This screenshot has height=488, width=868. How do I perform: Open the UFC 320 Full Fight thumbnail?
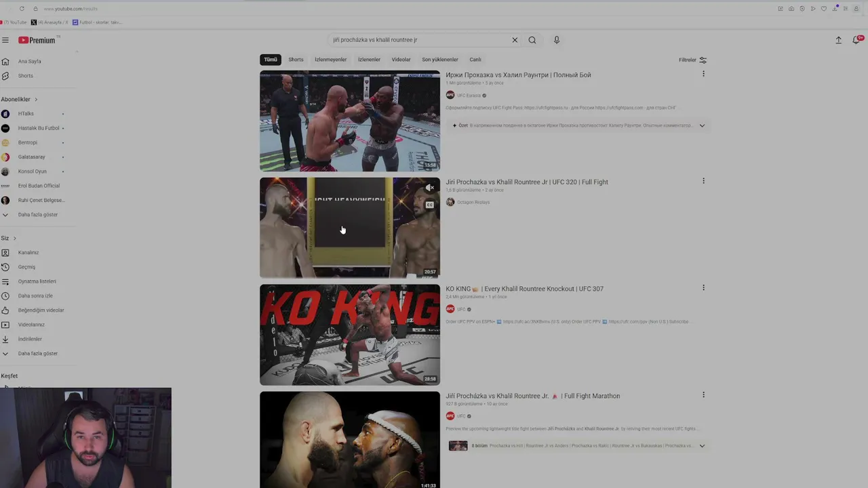(350, 228)
